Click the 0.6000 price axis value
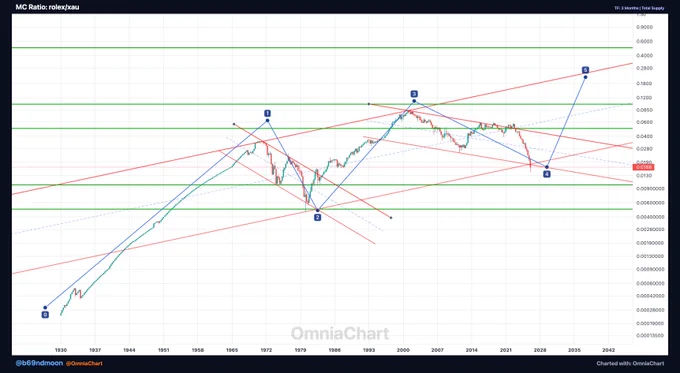 (x=644, y=42)
